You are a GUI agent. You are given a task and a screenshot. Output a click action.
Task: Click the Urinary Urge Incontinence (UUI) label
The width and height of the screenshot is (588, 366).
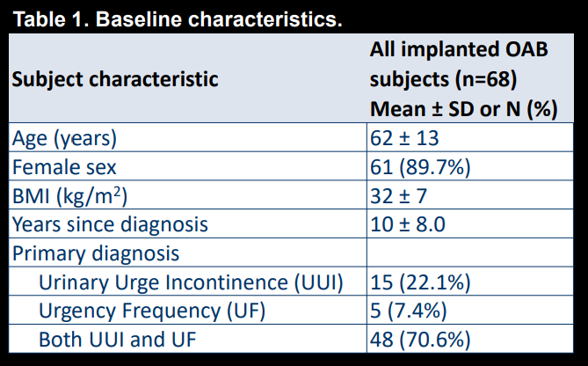click(191, 282)
